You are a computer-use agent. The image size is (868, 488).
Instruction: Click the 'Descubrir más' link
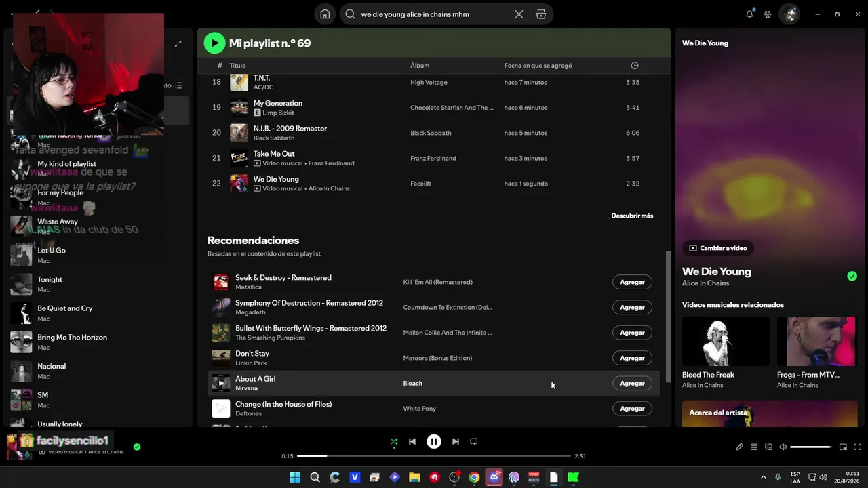632,216
